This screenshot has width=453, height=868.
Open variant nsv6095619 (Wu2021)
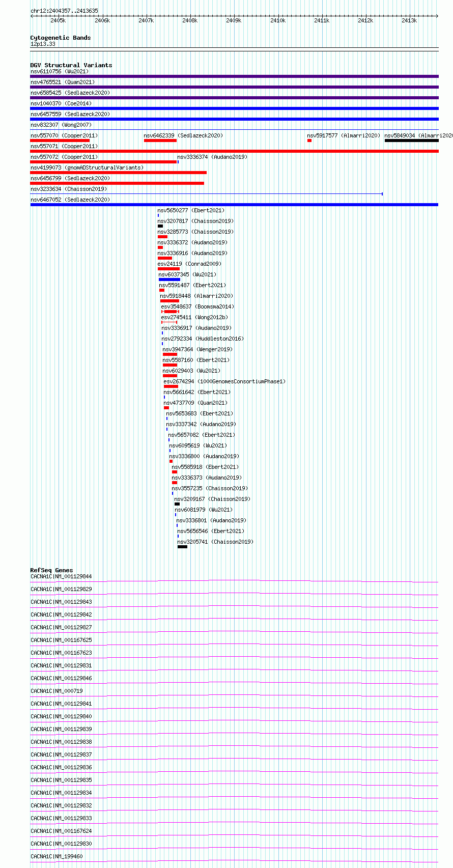(198, 445)
